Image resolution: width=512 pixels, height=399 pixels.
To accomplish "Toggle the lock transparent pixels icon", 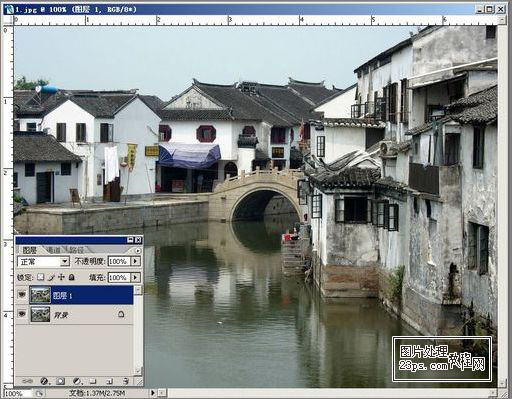I will click(x=41, y=277).
